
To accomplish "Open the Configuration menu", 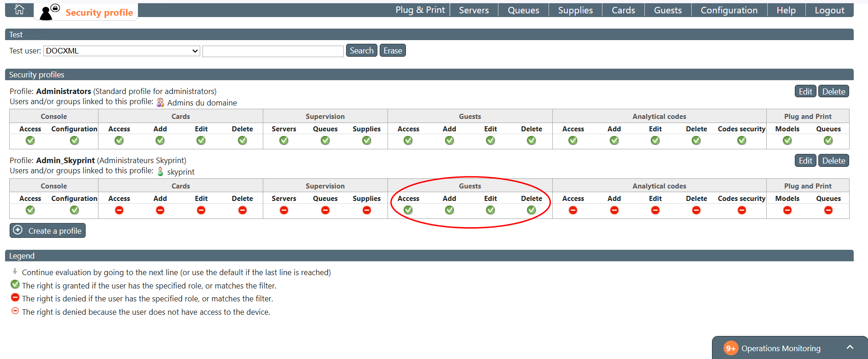I will [729, 10].
